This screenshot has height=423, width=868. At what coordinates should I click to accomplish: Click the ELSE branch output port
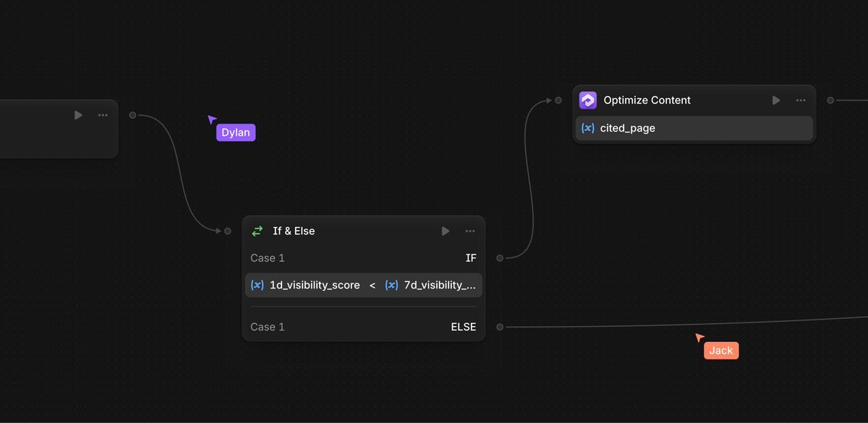tap(500, 327)
